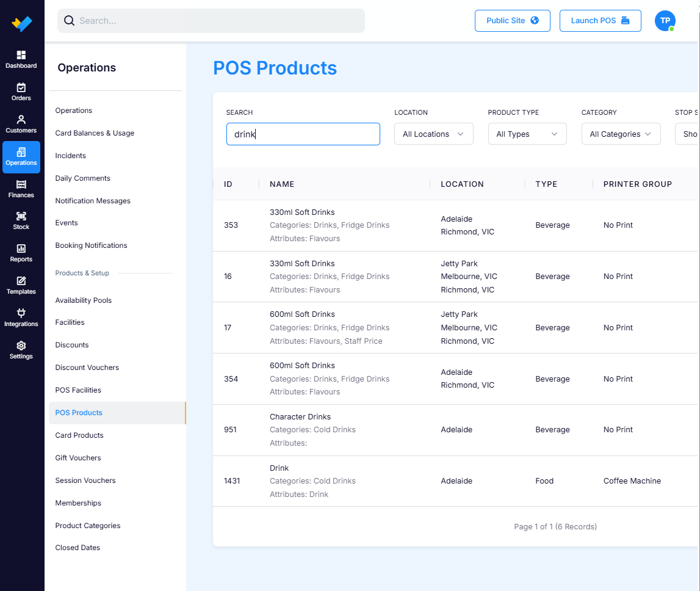
Task: Select Daily Comments menu item
Action: (82, 178)
